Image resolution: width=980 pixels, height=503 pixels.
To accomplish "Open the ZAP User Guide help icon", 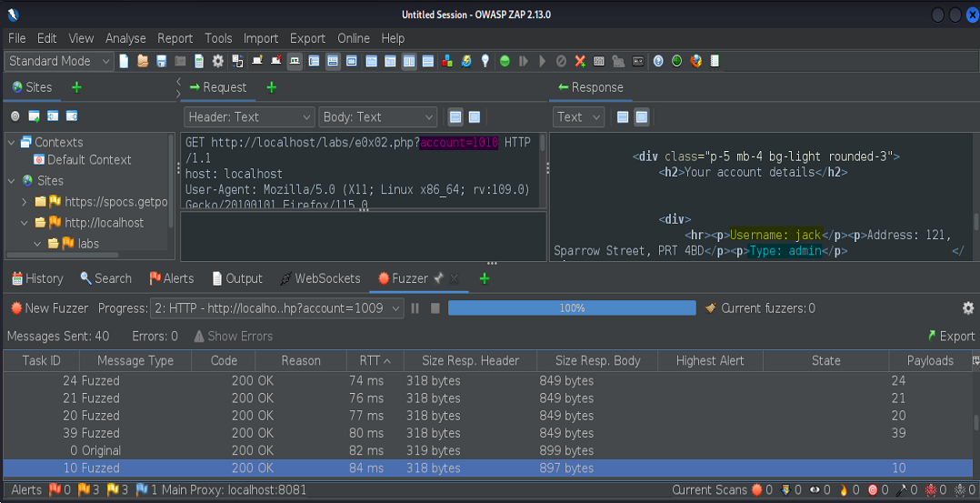I will click(658, 61).
